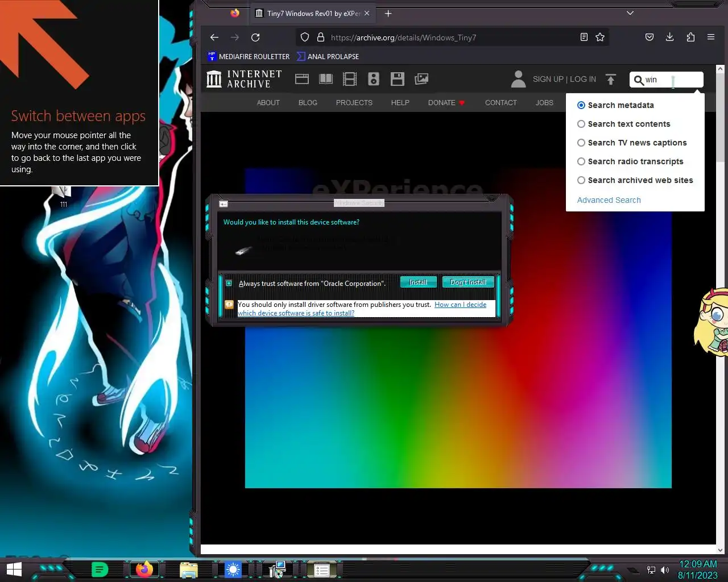728x582 pixels.
Task: Click the padlock site info icon
Action: coord(321,38)
